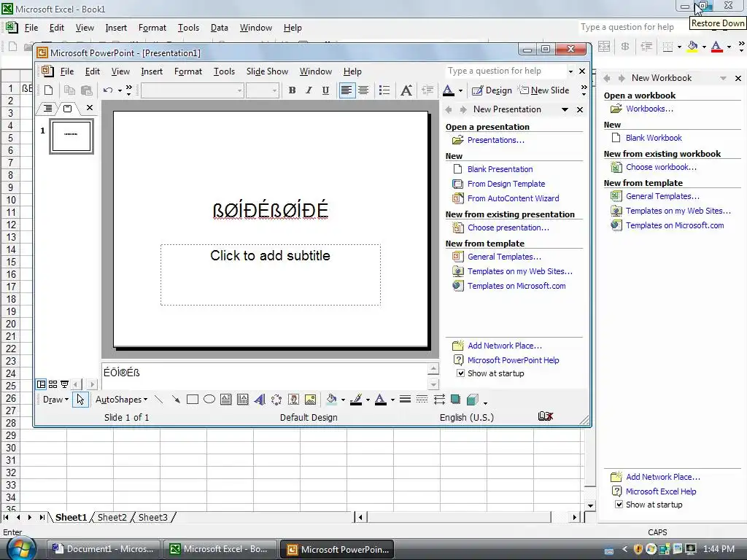The width and height of the screenshot is (747, 560).
Task: Click Dash Style icon in Drawing toolbar
Action: coord(422,400)
